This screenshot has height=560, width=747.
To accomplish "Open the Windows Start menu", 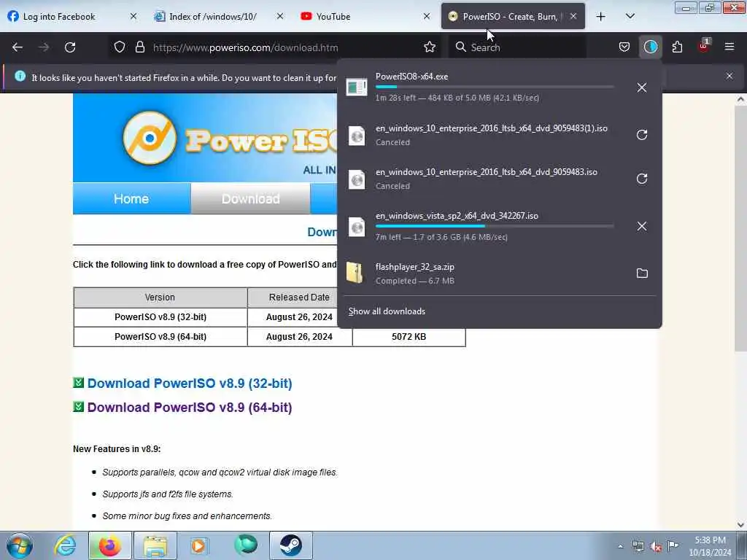I will pos(20,545).
